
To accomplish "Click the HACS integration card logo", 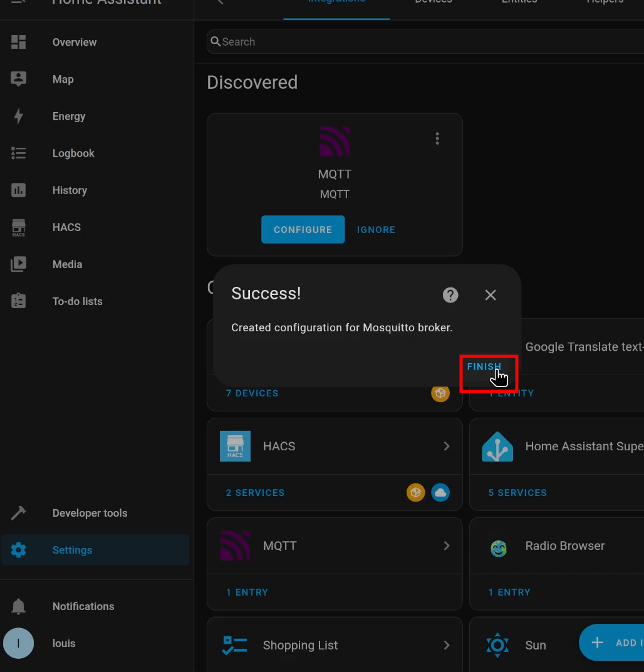I will click(x=235, y=446).
